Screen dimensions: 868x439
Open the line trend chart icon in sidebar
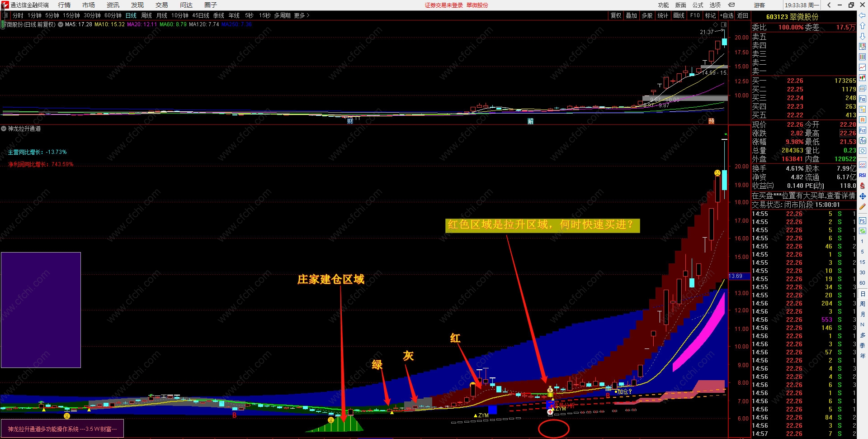pos(863,67)
